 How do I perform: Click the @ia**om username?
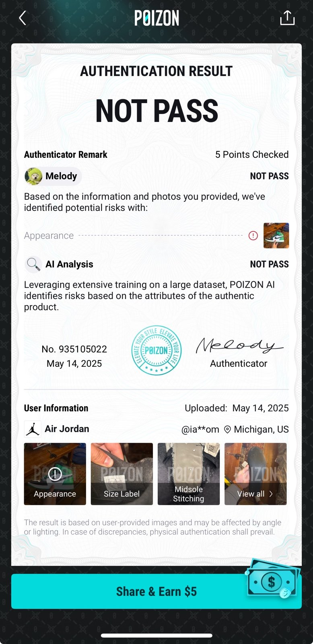[200, 429]
